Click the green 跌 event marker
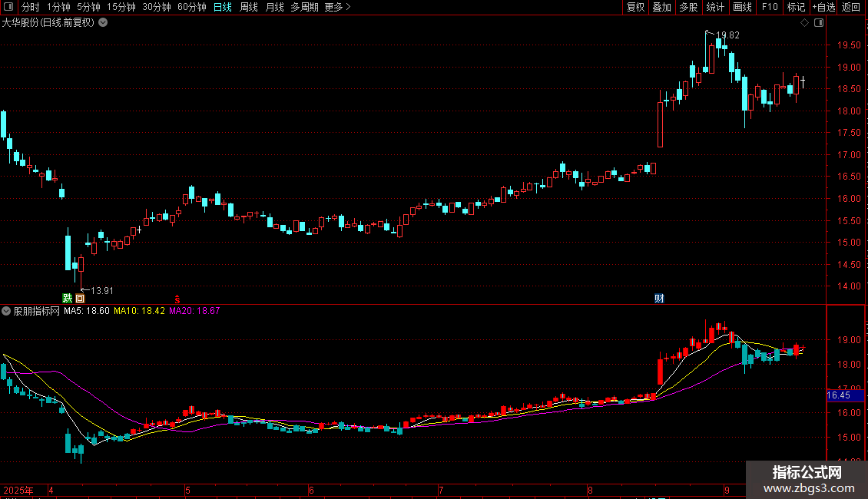 [x=68, y=298]
